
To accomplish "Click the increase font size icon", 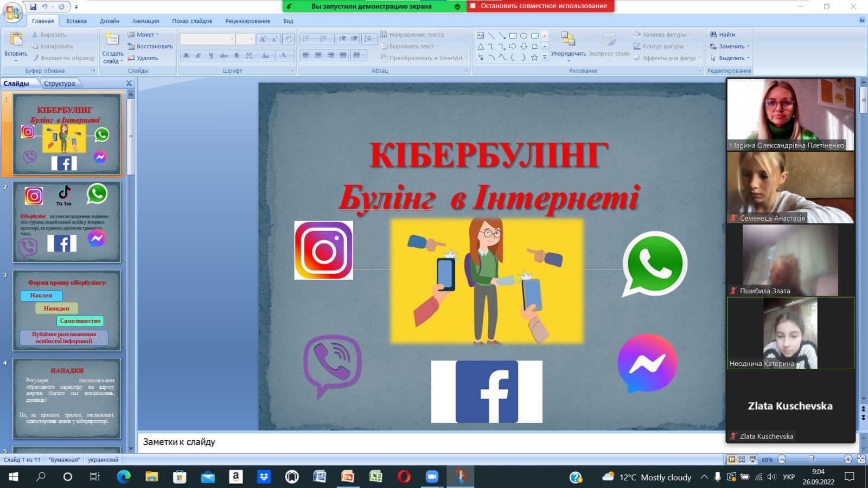I will (263, 39).
